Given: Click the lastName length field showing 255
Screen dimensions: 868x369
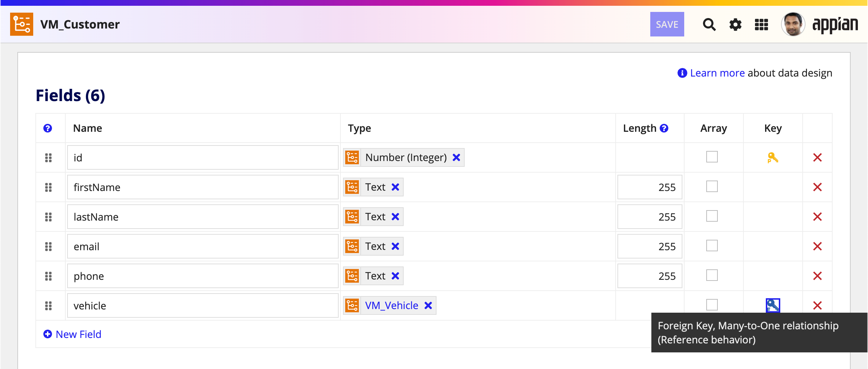Looking at the screenshot, I should click(x=650, y=217).
